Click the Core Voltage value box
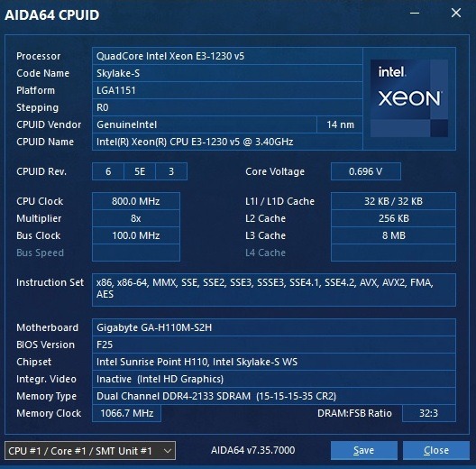This screenshot has height=469, width=476. (366, 171)
